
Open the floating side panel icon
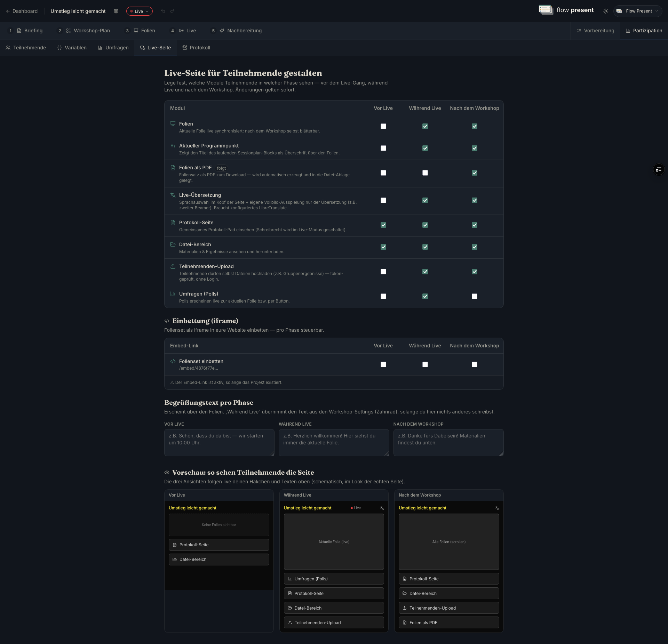pos(659,169)
